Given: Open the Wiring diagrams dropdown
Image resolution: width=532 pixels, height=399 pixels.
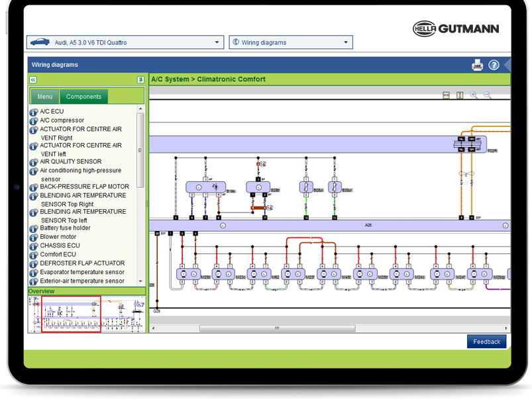Looking at the screenshot, I should click(291, 42).
